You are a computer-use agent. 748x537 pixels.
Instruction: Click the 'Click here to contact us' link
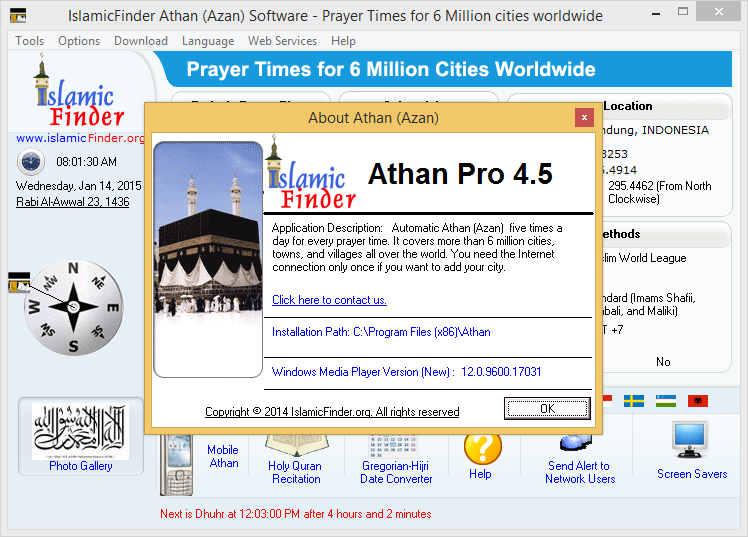tap(329, 300)
